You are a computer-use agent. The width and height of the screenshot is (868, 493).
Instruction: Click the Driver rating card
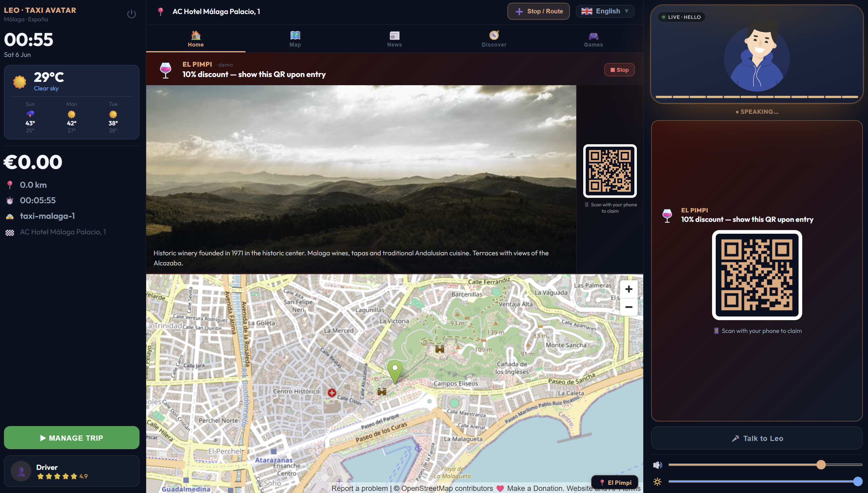(72, 471)
